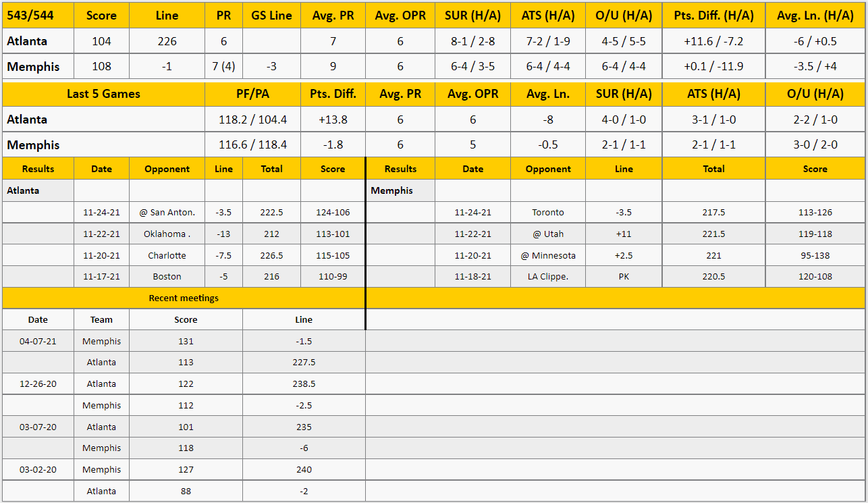Click the Atlanta line value 226
Screen dimensions: 868x503
pyautogui.click(x=167, y=41)
